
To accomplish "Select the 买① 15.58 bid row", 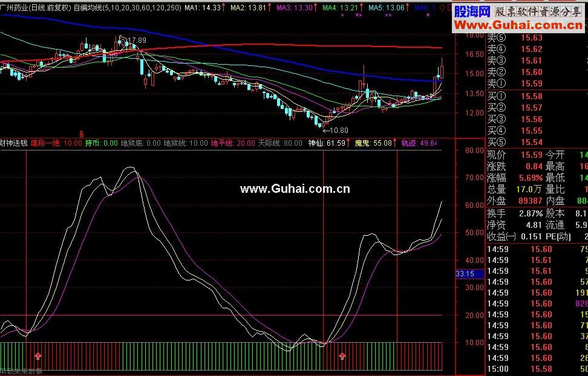I will click(x=537, y=96).
